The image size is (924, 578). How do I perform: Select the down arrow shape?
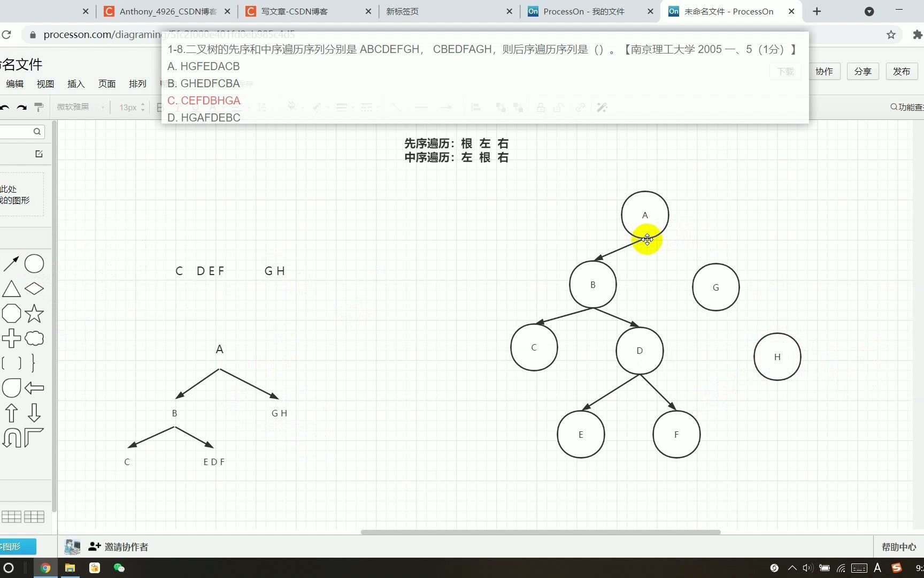(x=34, y=413)
